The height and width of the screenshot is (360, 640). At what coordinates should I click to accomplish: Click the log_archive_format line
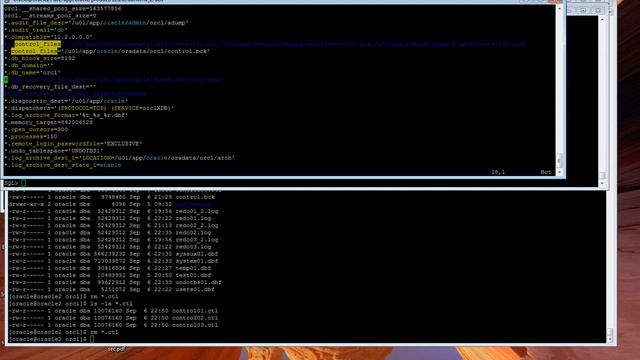pyautogui.click(x=66, y=115)
